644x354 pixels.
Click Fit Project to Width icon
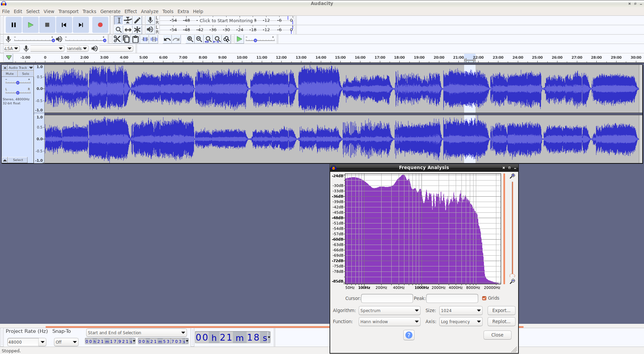[217, 39]
